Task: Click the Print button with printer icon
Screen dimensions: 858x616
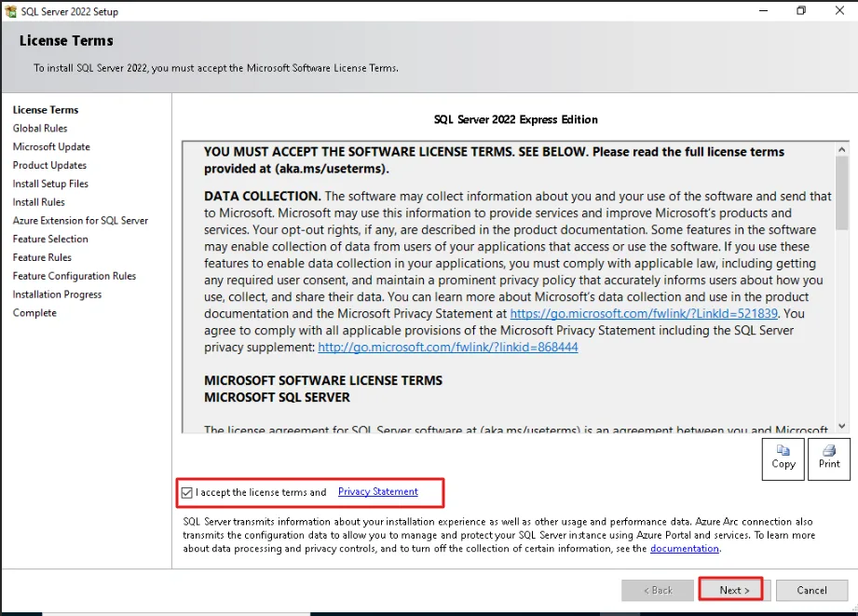Action: coord(829,459)
